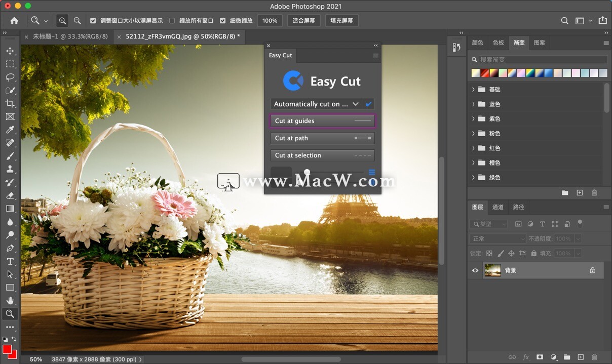Expand the 紫色 gradient folder

click(x=473, y=119)
